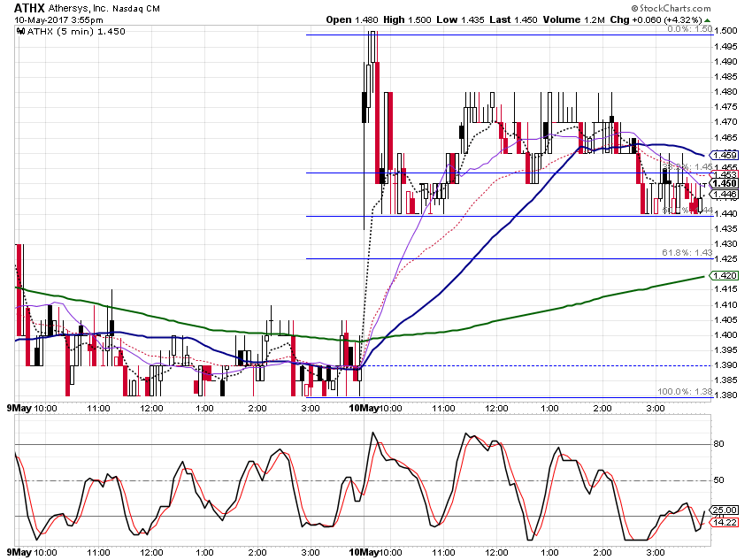Select the "10-May-2017 3:55pm" timestamp

(58, 20)
